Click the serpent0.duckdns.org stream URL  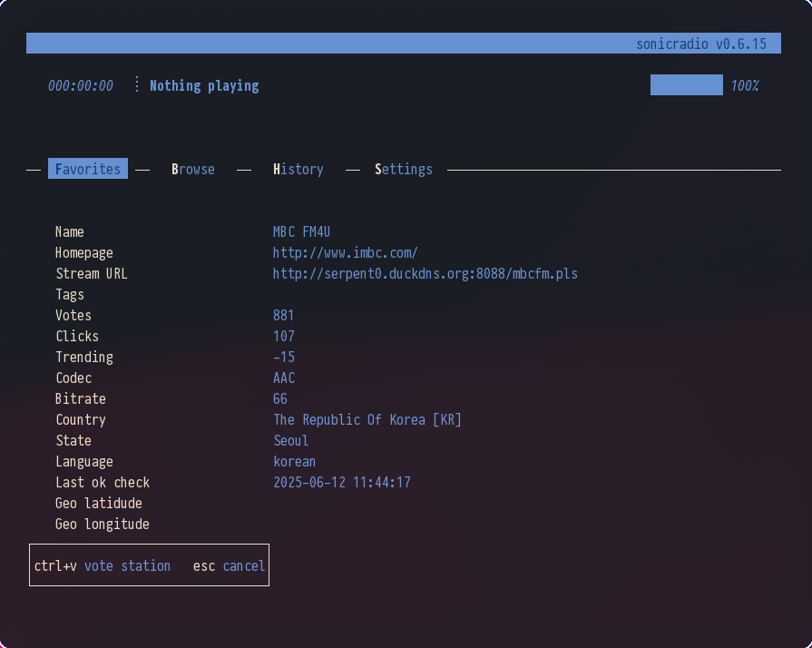point(426,273)
